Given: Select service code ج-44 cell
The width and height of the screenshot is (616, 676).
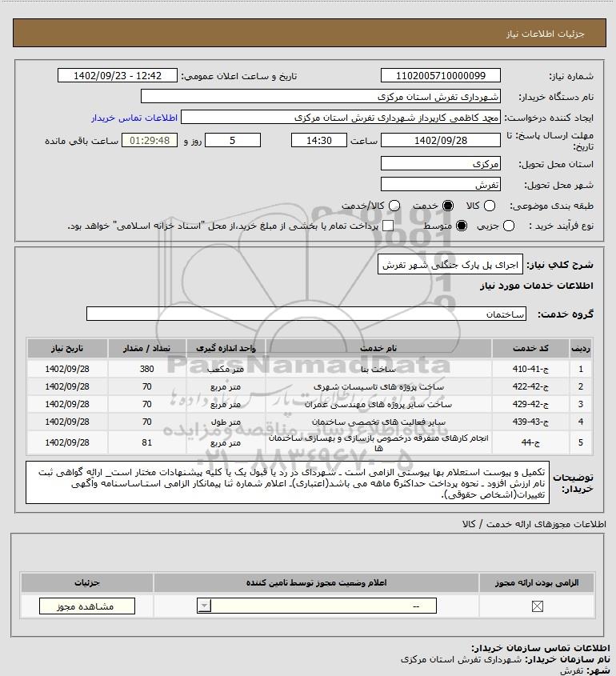Looking at the screenshot, I should coord(530,442).
